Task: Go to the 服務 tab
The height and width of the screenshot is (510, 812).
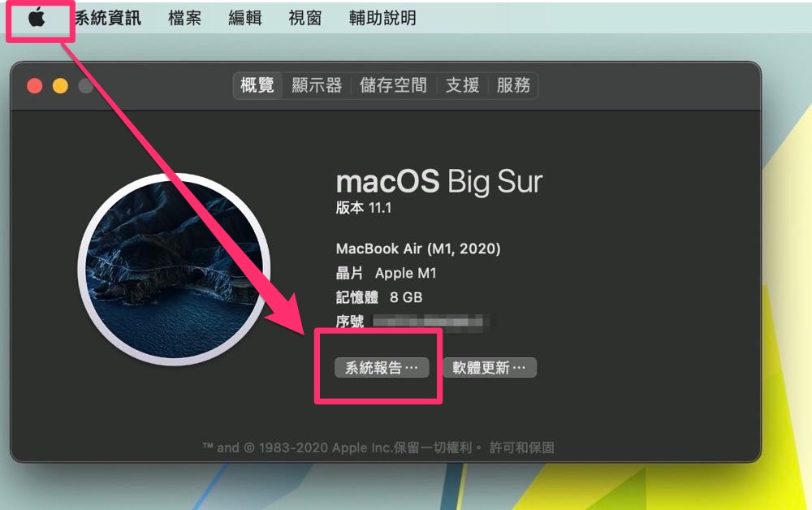Action: 513,85
